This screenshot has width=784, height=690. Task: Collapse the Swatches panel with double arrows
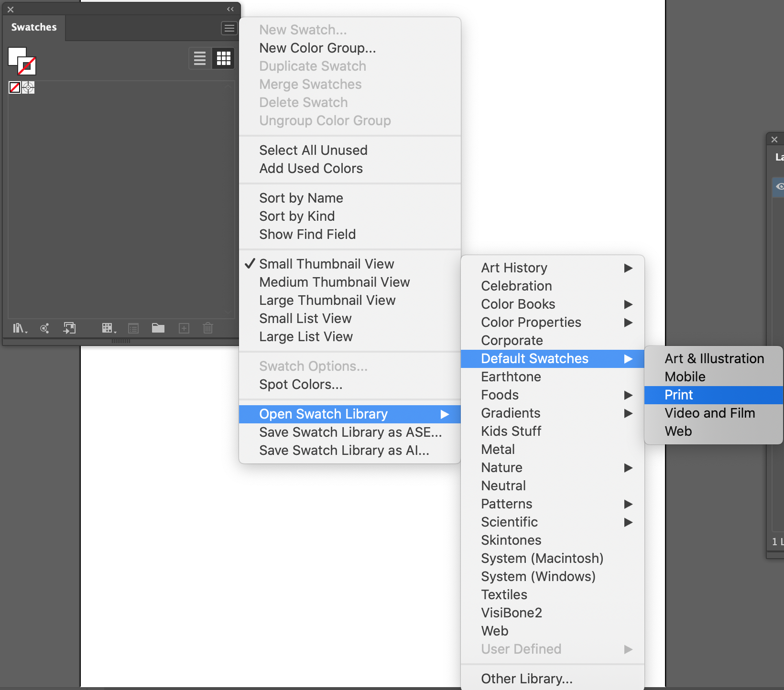(x=230, y=9)
